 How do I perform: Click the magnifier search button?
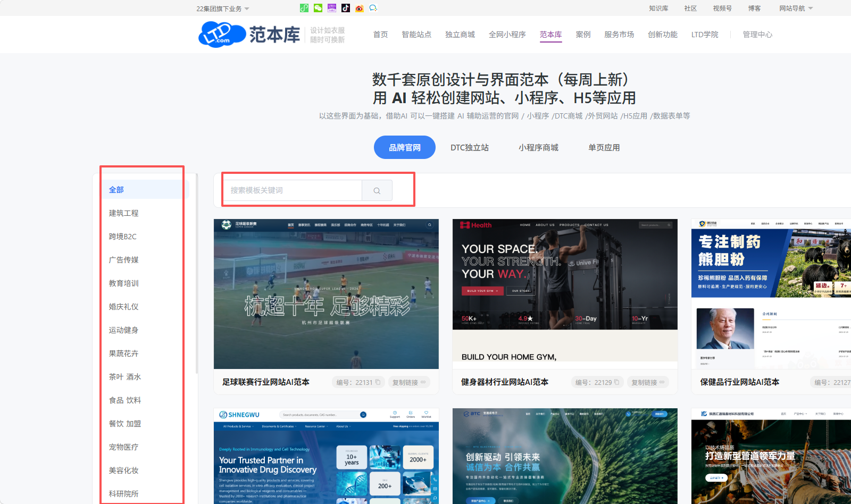[377, 190]
